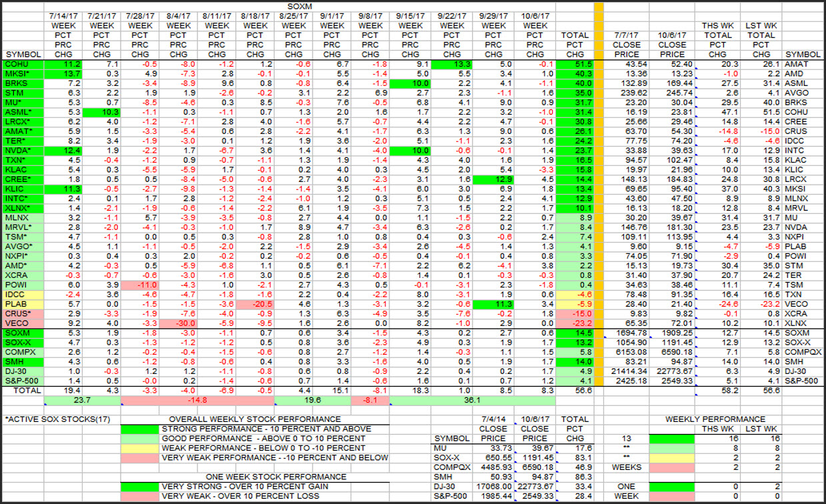Click the yellow swatch beside WEAK PERFORMANCE legend
The width and height of the screenshot is (826, 504).
(141, 448)
